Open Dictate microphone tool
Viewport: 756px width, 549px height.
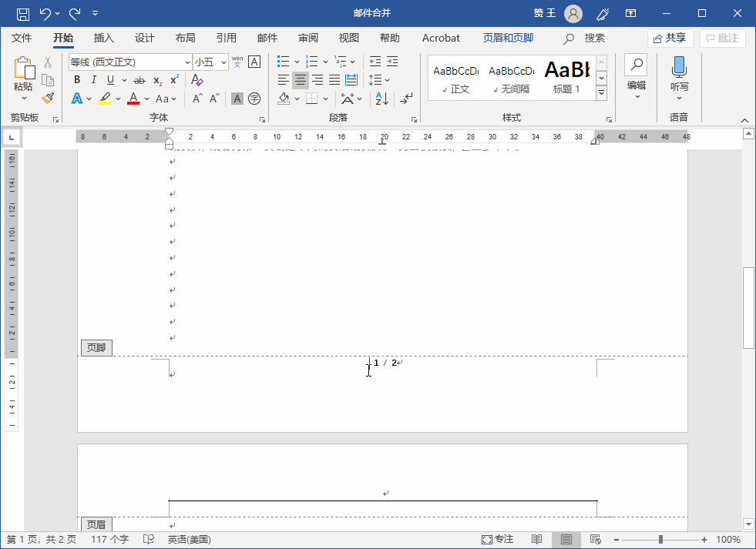coord(679,75)
